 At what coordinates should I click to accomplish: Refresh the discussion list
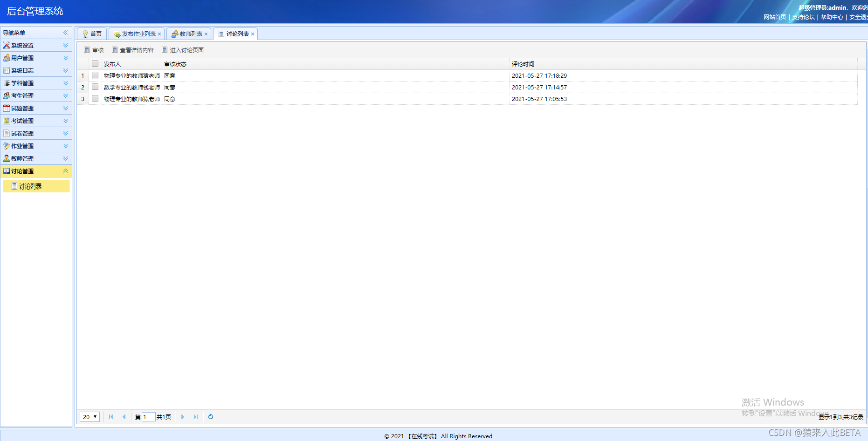[x=211, y=417]
